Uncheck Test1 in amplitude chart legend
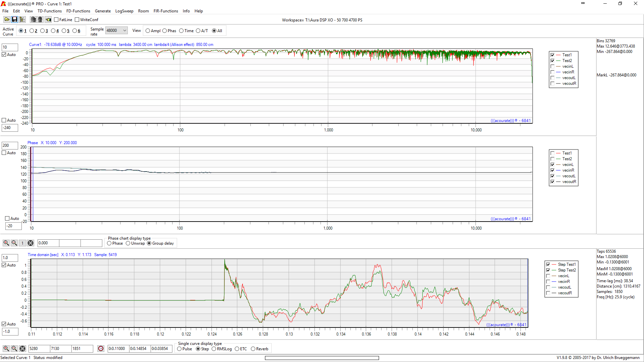 pos(552,55)
